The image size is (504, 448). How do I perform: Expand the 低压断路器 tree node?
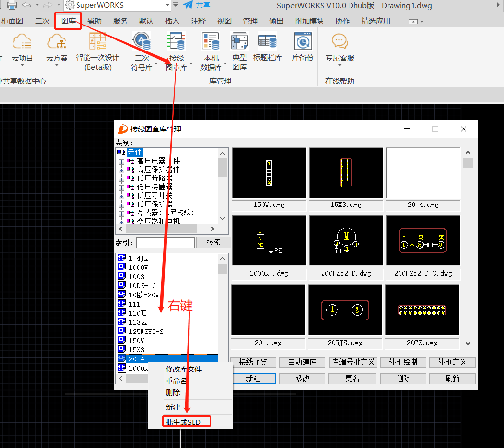[x=121, y=179]
